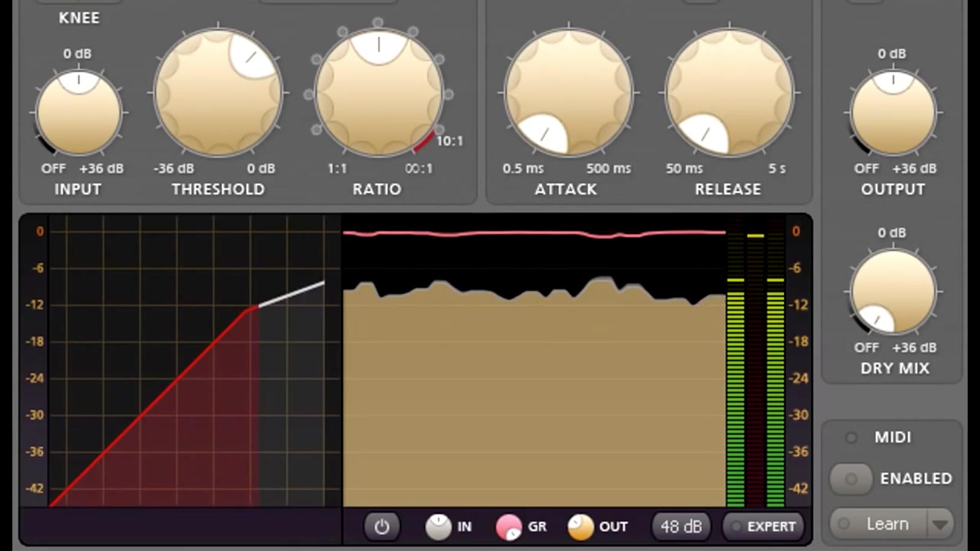Open the 48 dB metering scale selector
This screenshot has height=551, width=980.
(x=680, y=525)
